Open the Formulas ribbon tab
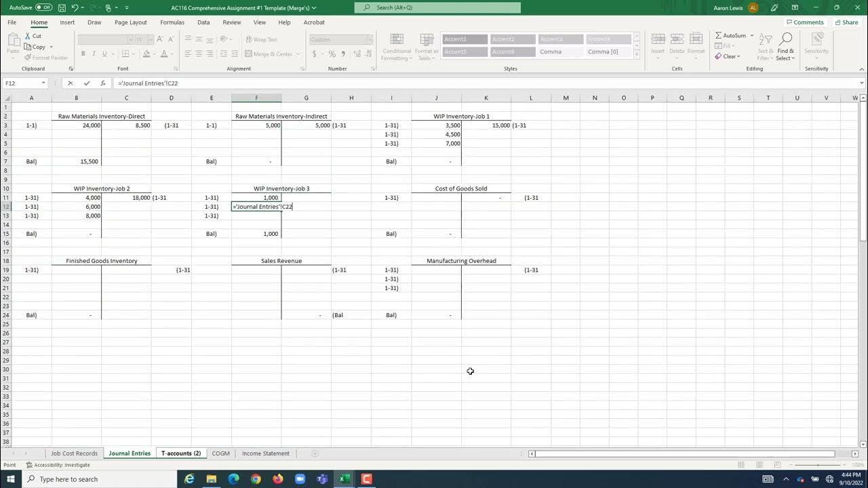Image resolution: width=868 pixels, height=488 pixels. [172, 22]
